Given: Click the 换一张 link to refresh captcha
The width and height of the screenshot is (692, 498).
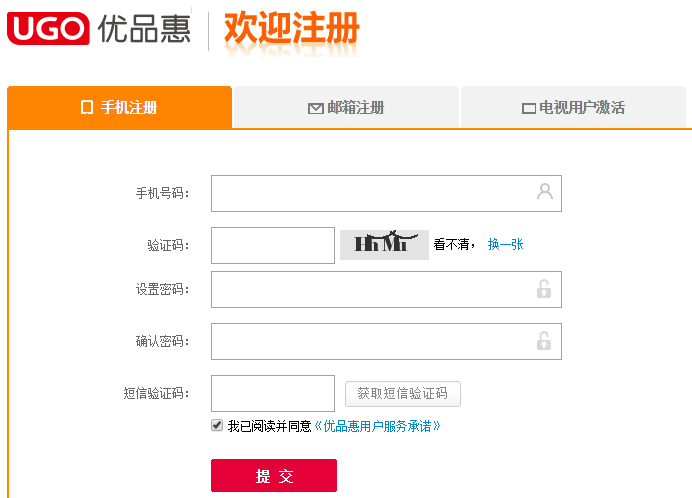Looking at the screenshot, I should [x=505, y=244].
